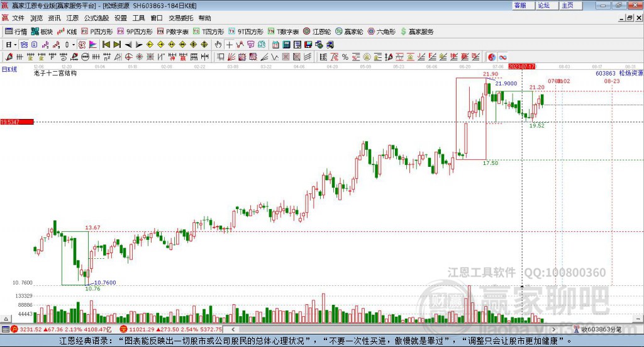Image resolution: width=644 pixels, height=347 pixels.
Task: Select the 老子十二宫结构 indicator label
Action: coord(55,73)
